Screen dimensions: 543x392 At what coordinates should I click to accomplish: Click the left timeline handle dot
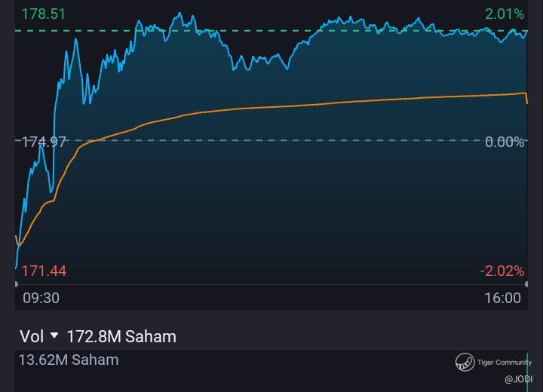pos(17,284)
